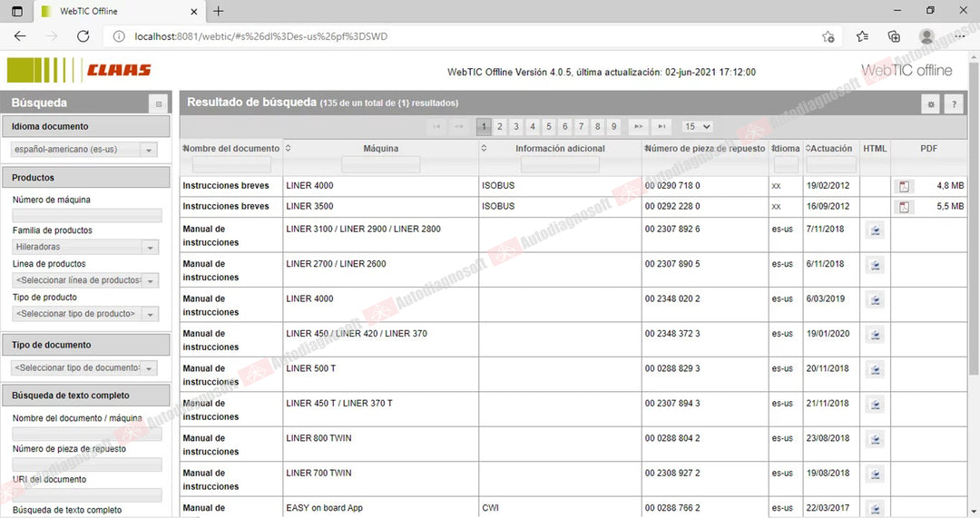Collapse Tipo de documento section header
Screen dimensions: 980x518
tap(85, 345)
